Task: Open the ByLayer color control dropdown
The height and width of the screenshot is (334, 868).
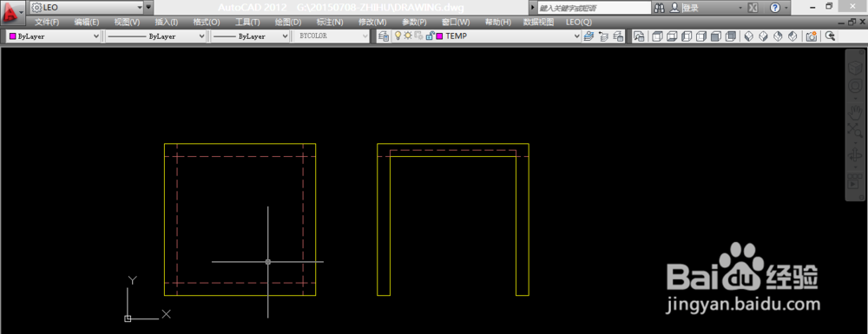Action: [53, 36]
